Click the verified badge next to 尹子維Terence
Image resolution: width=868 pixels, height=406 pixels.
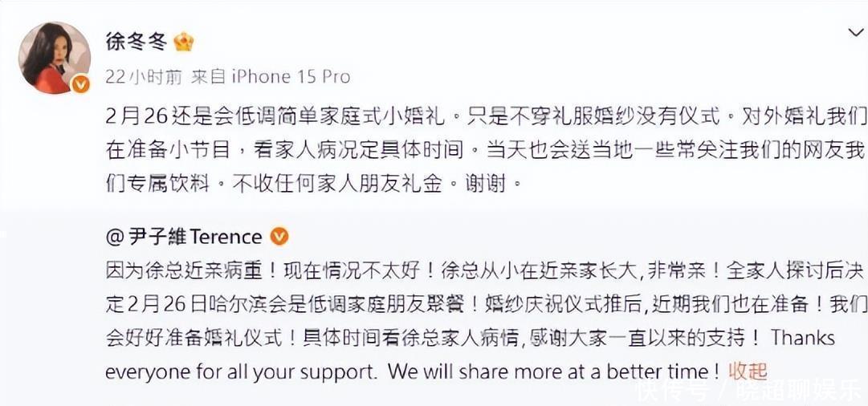pos(279,237)
